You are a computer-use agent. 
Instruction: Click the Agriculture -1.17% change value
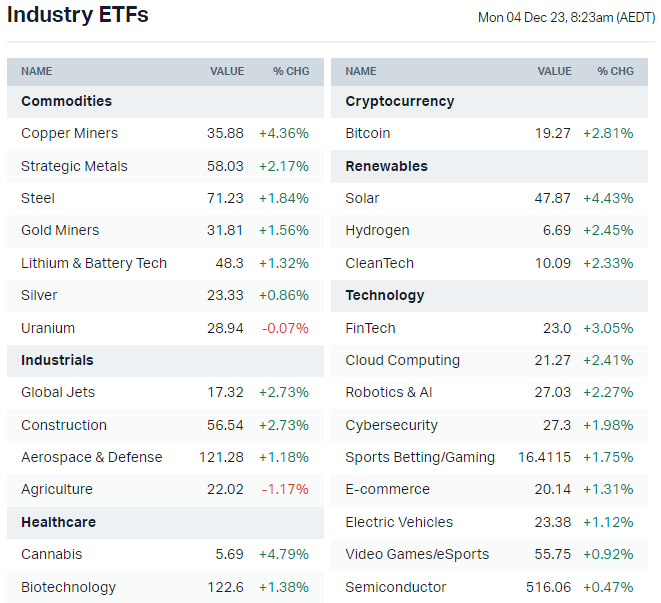pyautogui.click(x=284, y=489)
